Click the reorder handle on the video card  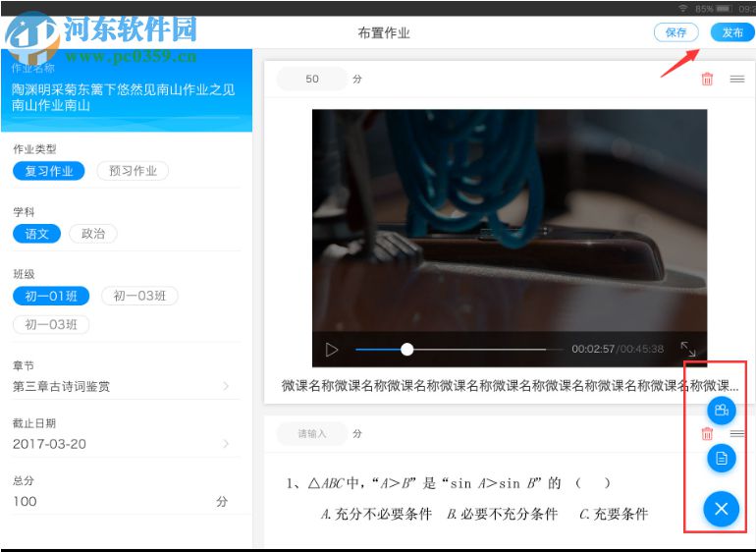coord(737,79)
